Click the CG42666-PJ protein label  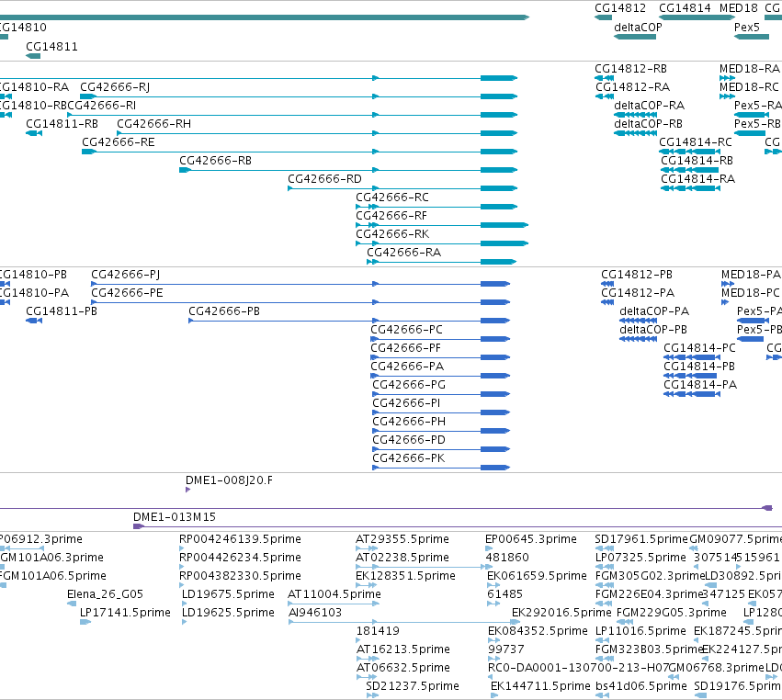(125, 275)
